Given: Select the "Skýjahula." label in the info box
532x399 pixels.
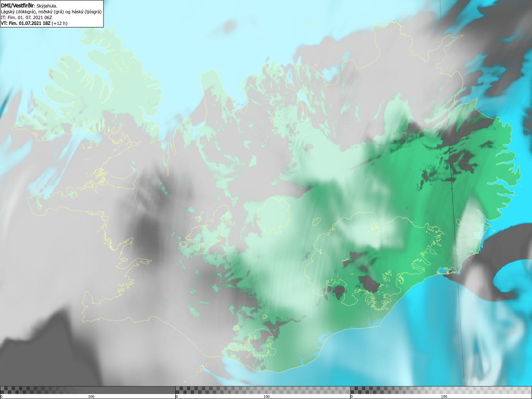Looking at the screenshot, I should pyautogui.click(x=47, y=6).
